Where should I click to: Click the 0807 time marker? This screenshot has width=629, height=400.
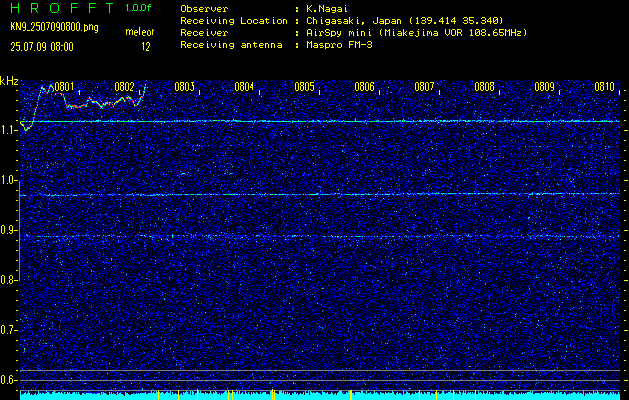[424, 87]
